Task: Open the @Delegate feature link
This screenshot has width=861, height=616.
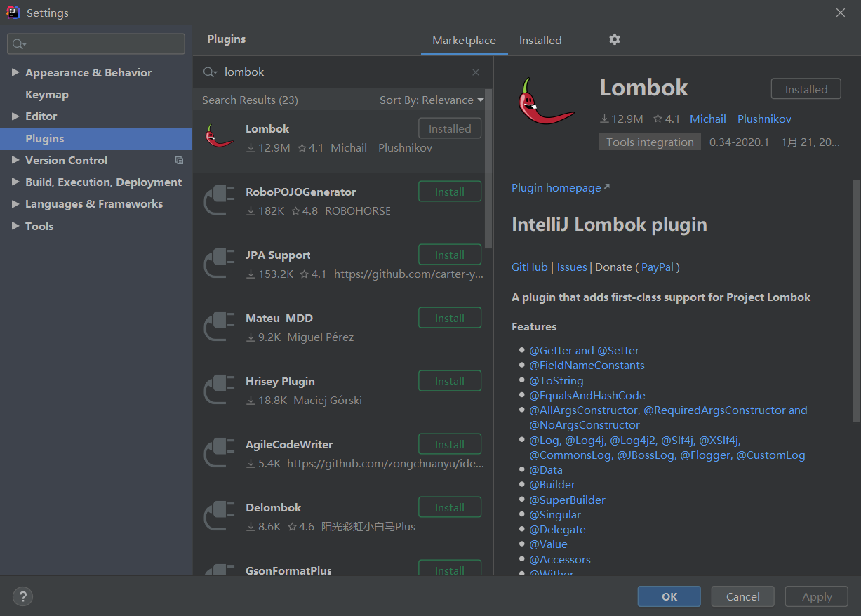Action: 557,529
